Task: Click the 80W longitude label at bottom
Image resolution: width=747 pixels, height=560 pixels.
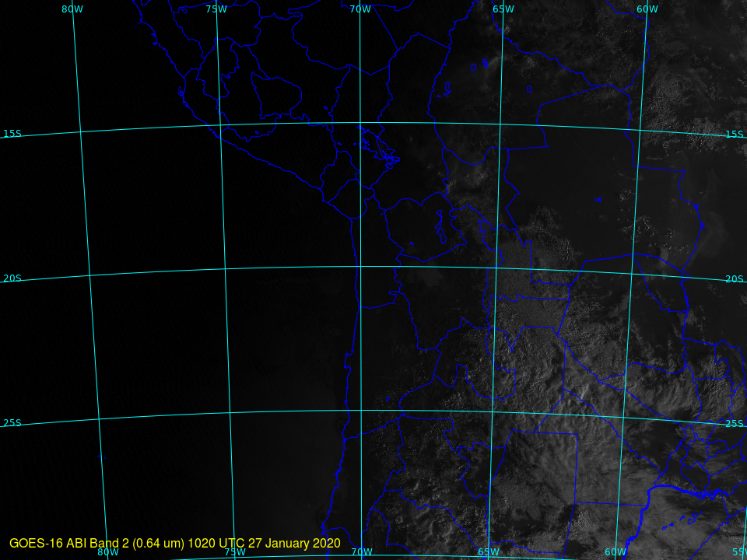Action: point(108,552)
